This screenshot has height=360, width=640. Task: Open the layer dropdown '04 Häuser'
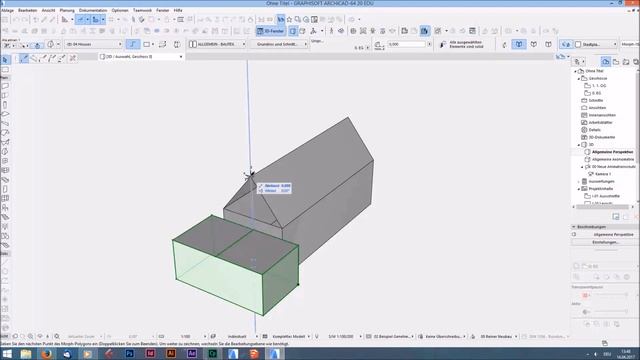93,44
